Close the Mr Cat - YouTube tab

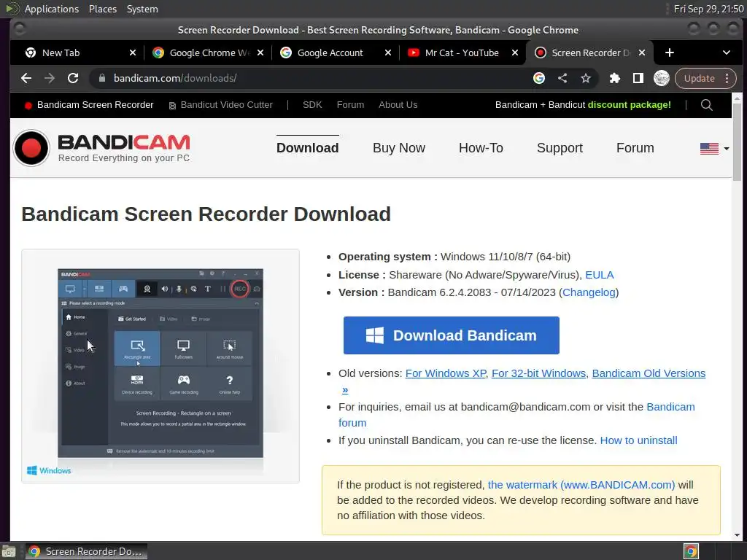click(x=515, y=52)
